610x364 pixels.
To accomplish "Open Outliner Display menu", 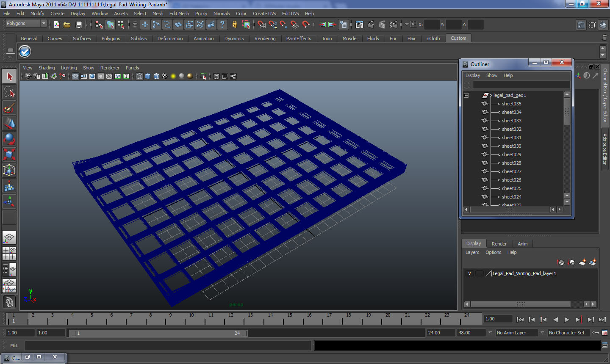I will click(473, 75).
